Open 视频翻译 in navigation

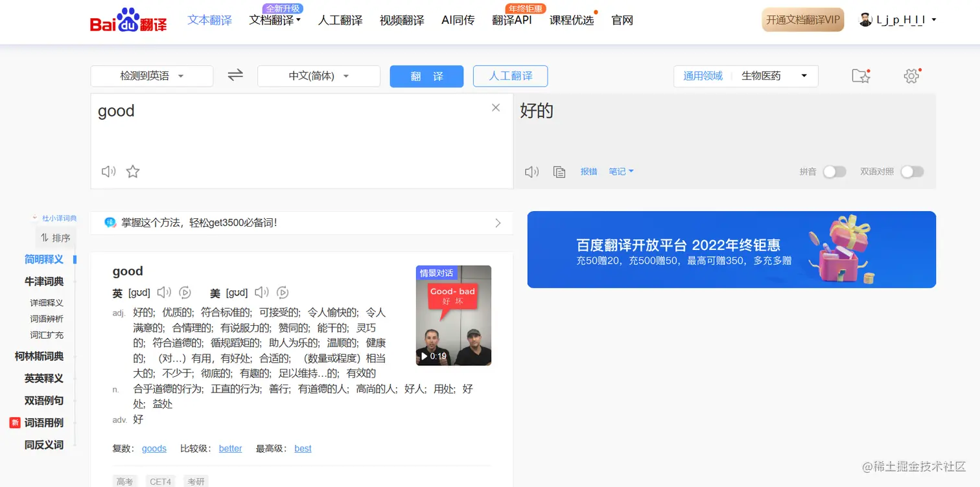coord(402,20)
